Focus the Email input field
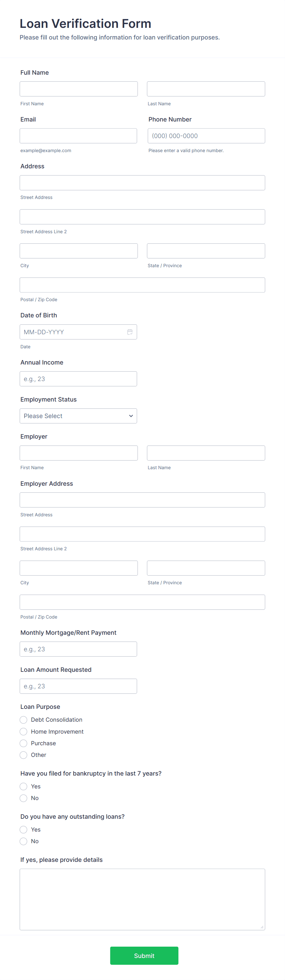Image resolution: width=285 pixels, height=980 pixels. click(x=78, y=136)
